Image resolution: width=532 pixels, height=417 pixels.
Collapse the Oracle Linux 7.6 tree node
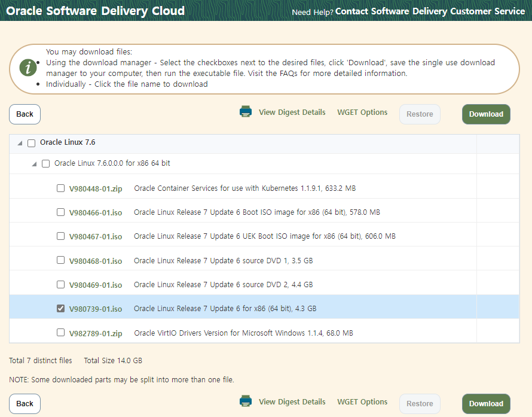[x=20, y=144]
